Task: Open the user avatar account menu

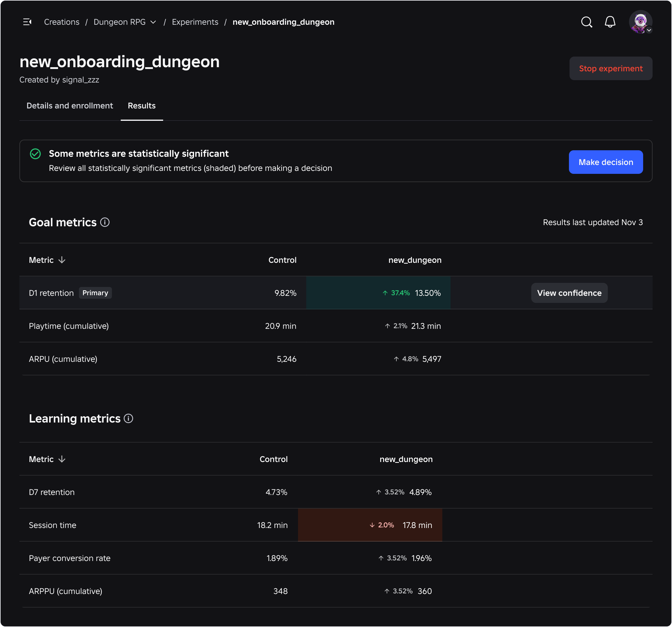Action: tap(640, 22)
